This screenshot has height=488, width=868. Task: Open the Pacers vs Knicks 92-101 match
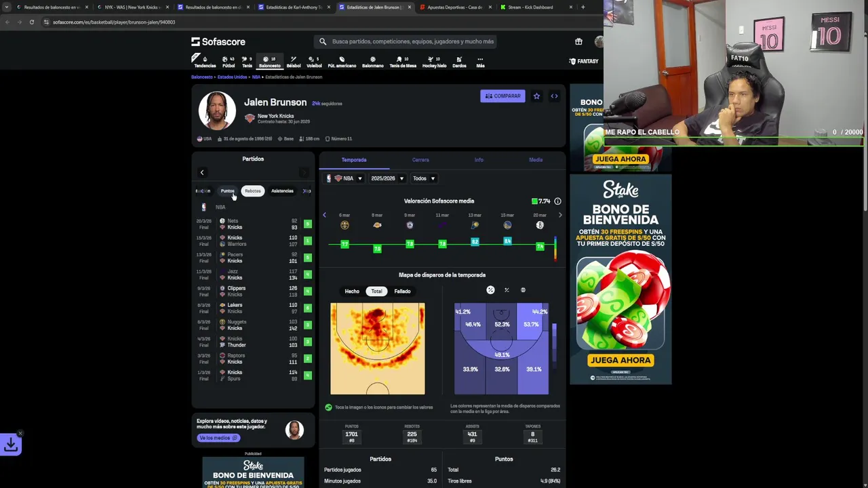tap(252, 258)
